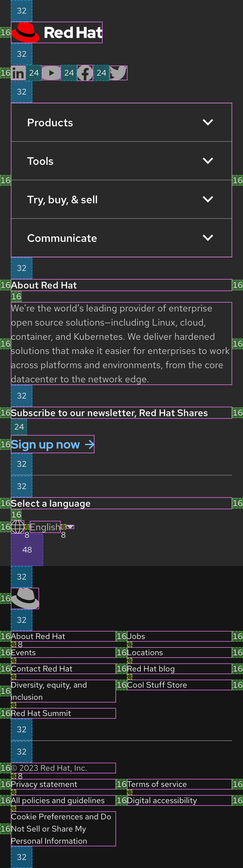The height and width of the screenshot is (868, 243).
Task: Open the Try, buy, & sell section
Action: tap(122, 199)
